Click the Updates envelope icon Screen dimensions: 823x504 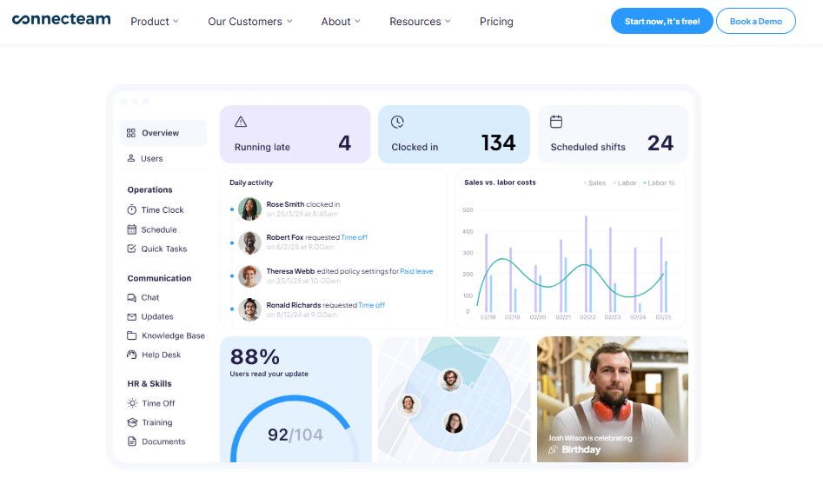(132, 316)
